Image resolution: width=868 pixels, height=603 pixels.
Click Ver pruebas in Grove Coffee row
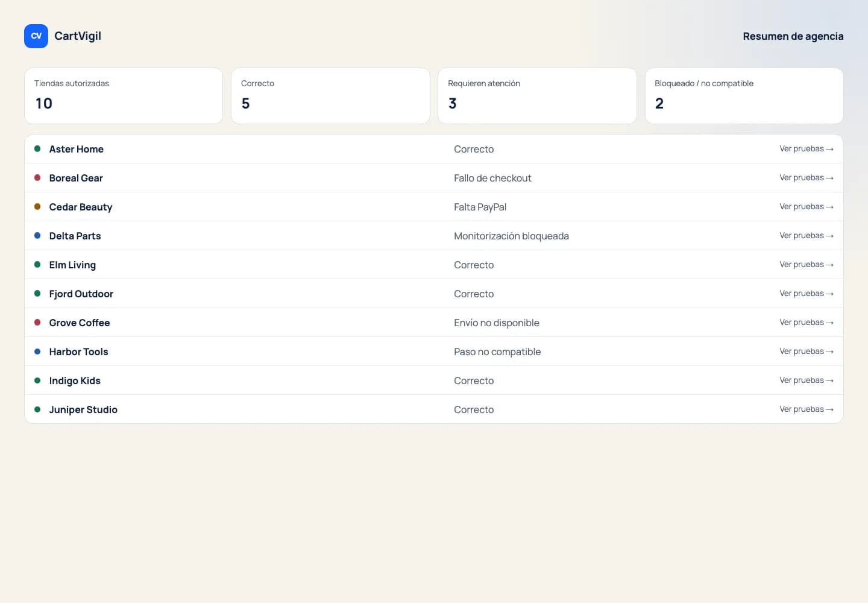click(x=807, y=323)
